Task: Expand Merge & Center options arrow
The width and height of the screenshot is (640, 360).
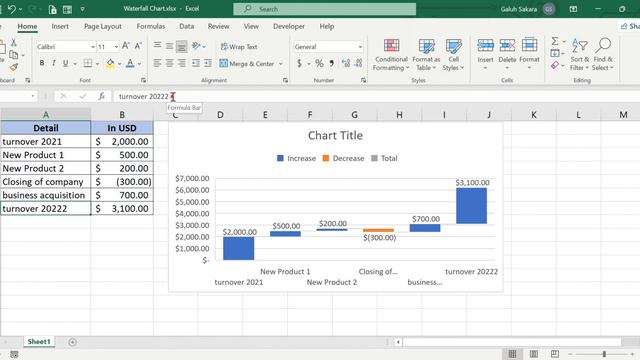Action: point(281,64)
